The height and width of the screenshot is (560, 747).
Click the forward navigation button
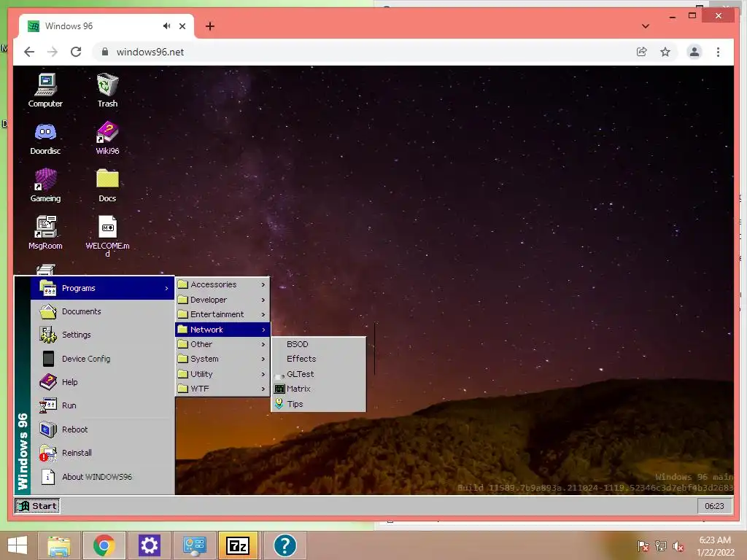53,52
